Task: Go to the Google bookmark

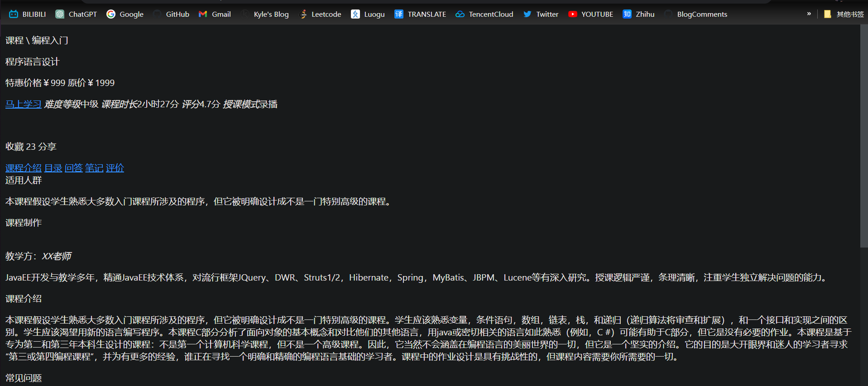Action: (x=125, y=14)
